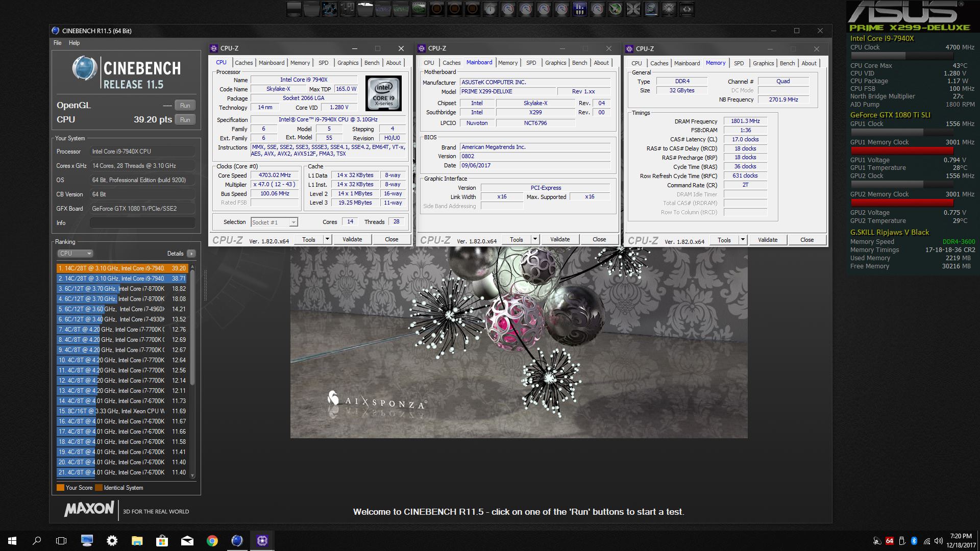The width and height of the screenshot is (980, 551).
Task: Click the PRIME X299-DELUXE model field
Action: [x=507, y=92]
